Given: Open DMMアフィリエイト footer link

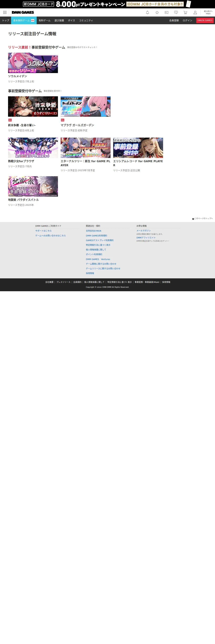Looking at the screenshot, I should pos(146,238).
